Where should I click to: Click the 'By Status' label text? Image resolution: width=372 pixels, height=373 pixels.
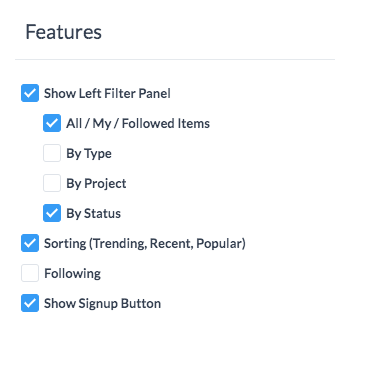click(94, 214)
